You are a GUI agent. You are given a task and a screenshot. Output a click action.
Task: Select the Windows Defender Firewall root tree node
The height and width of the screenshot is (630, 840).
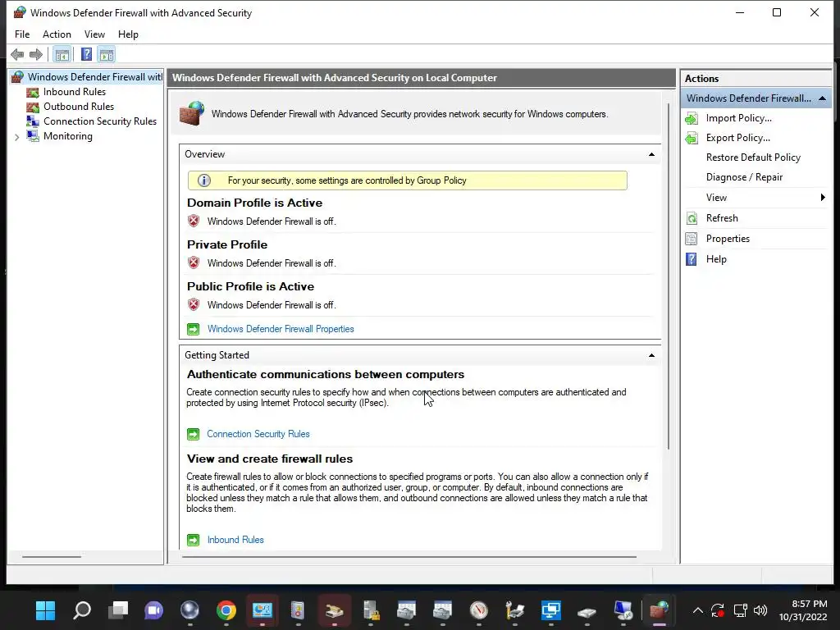pos(95,76)
